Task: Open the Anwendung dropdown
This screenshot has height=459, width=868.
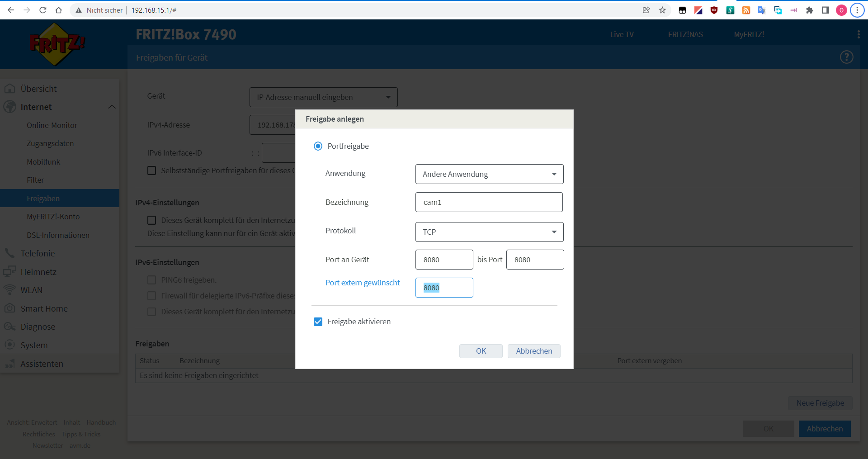Action: (489, 174)
